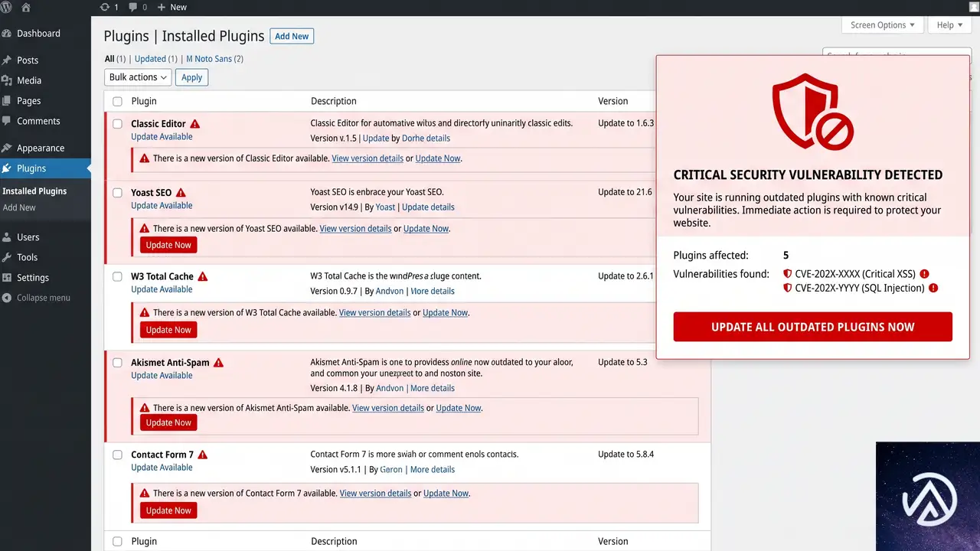Click the Add New button beside title
The width and height of the screenshot is (980, 551).
pos(292,36)
